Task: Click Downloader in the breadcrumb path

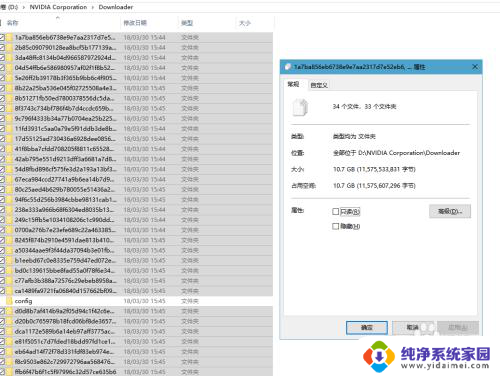Action: [x=116, y=7]
